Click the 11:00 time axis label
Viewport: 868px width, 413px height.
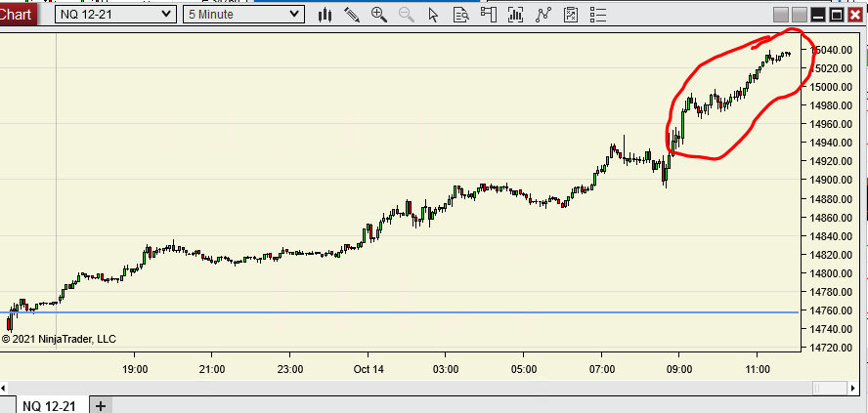coord(758,369)
